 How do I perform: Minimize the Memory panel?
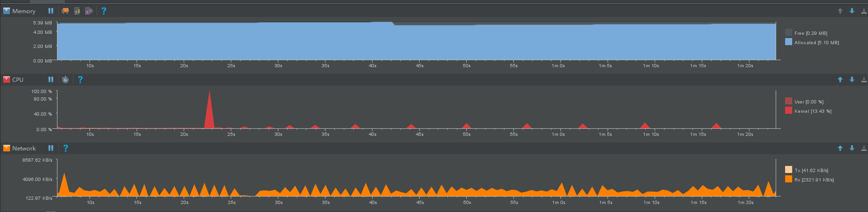(x=864, y=11)
